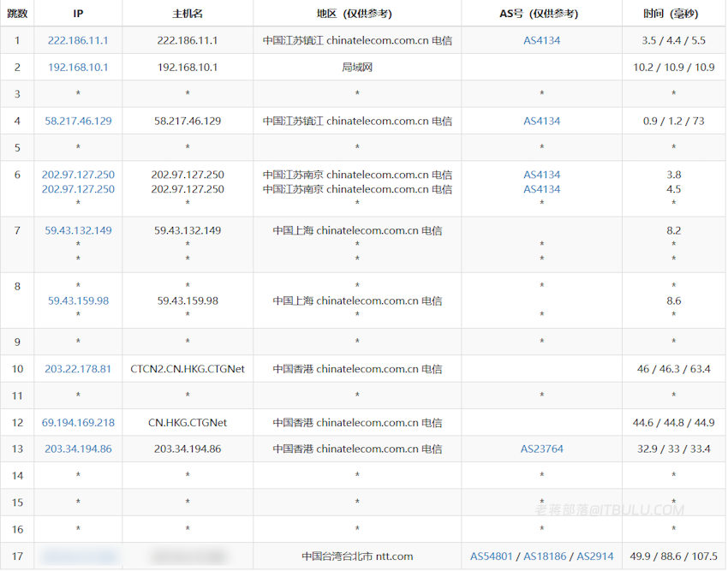Click first AS4134 link in hop 6 row
728x571 pixels.
tap(542, 175)
